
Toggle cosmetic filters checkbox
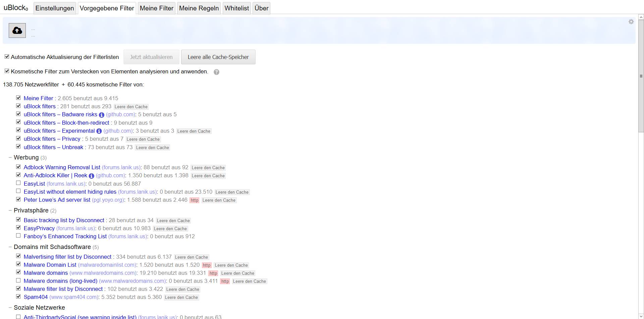coord(7,71)
